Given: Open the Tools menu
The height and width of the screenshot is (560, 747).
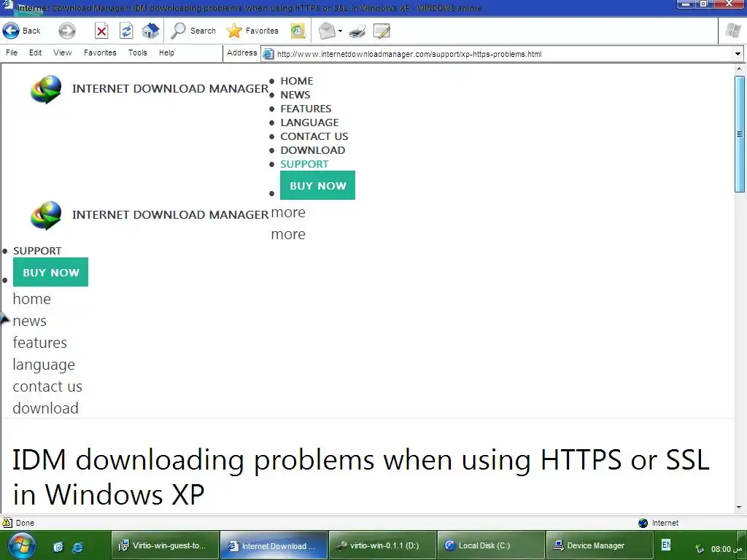Looking at the screenshot, I should coord(138,52).
